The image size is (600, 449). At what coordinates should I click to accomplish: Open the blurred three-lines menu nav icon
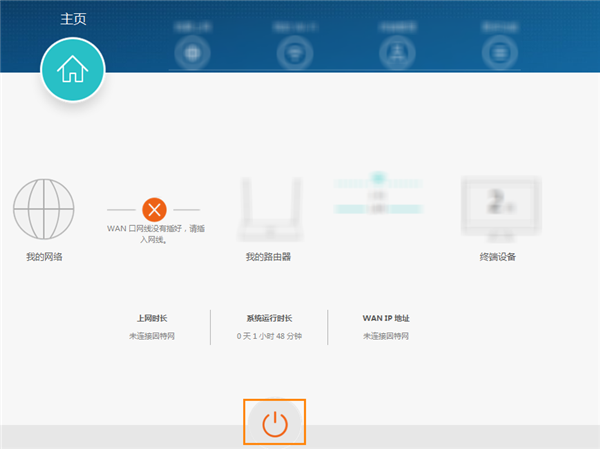[500, 53]
